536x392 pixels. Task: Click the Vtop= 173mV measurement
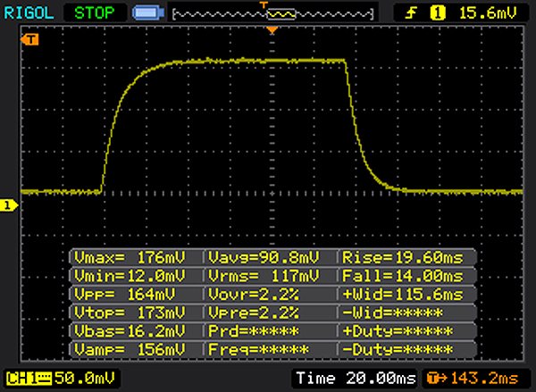[130, 313]
